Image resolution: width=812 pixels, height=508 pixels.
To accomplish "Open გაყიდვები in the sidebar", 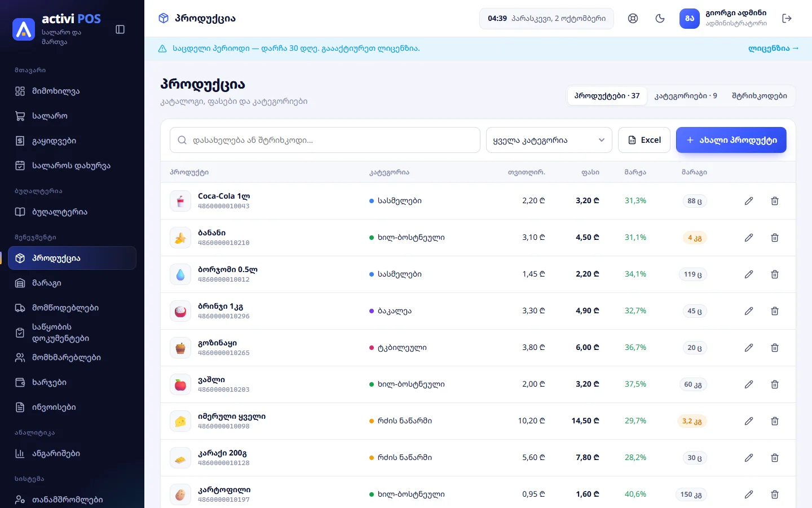I will 72,141.
